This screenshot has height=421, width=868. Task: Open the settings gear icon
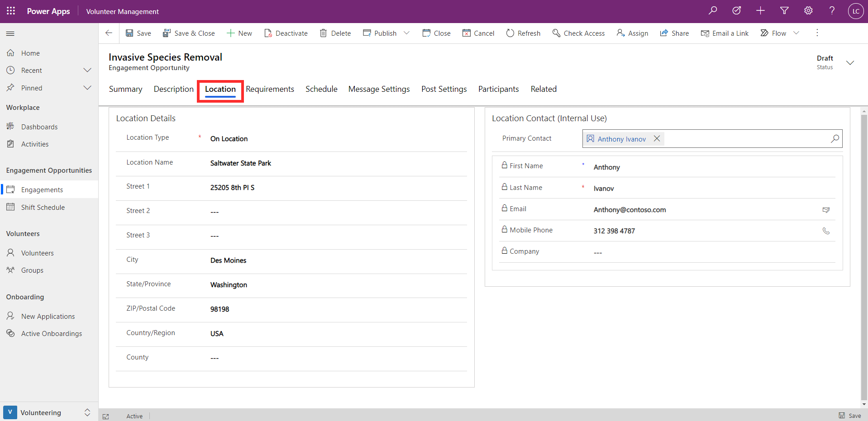(x=808, y=10)
